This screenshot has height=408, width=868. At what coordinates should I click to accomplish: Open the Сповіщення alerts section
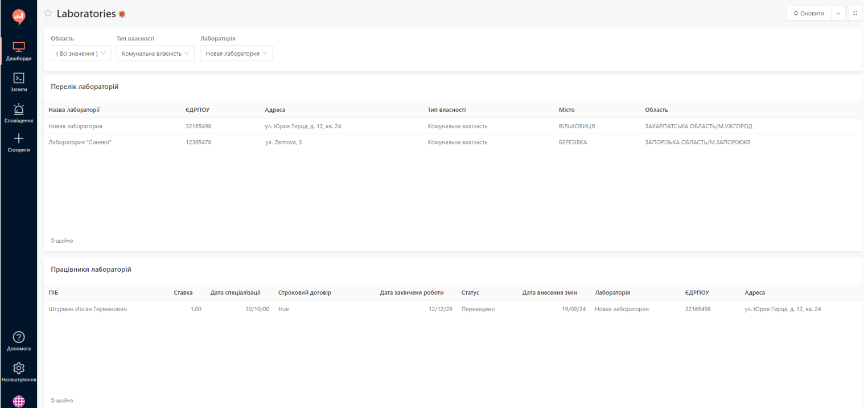[x=19, y=113]
